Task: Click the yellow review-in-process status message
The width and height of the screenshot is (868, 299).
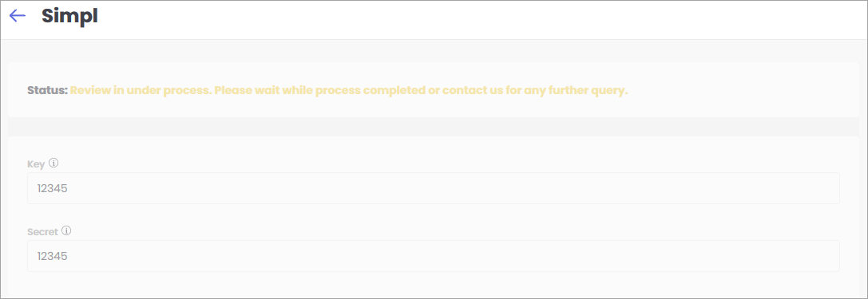Action: 349,90
